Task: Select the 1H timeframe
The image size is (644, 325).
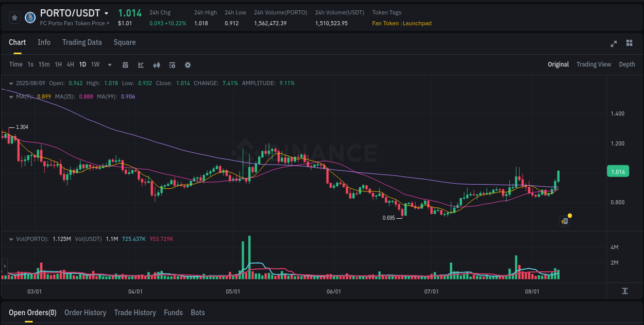Action: [58, 64]
